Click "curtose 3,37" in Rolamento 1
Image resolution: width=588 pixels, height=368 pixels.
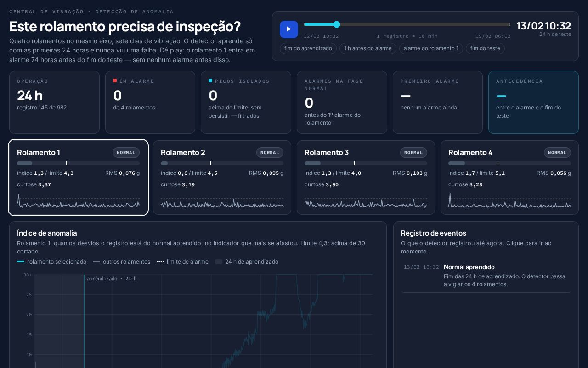(x=34, y=184)
